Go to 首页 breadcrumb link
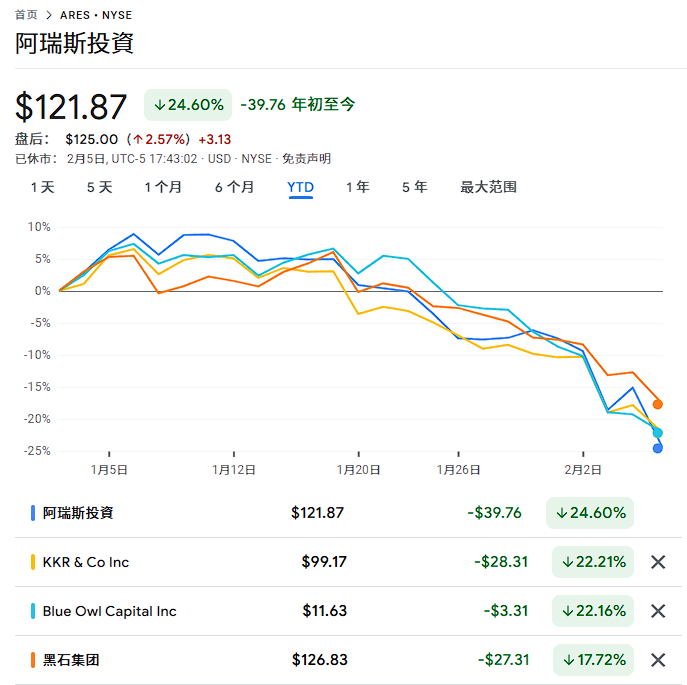This screenshot has height=685, width=687. (26, 16)
